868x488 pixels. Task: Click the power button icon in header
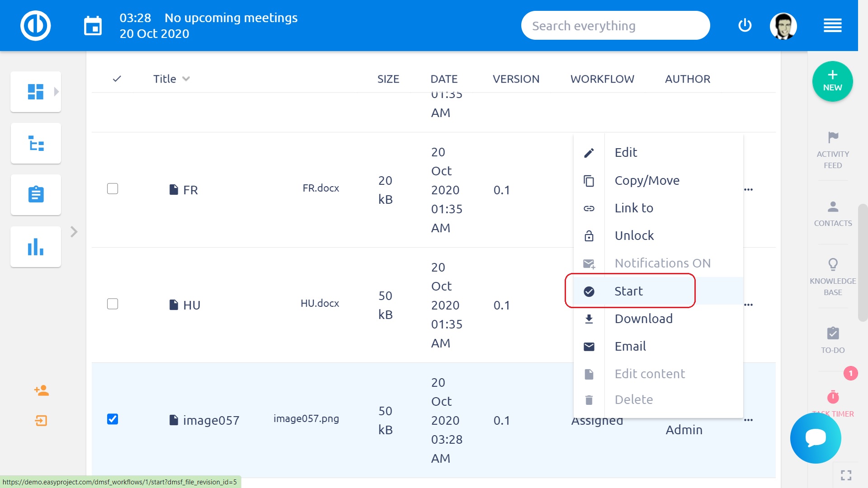tap(745, 25)
